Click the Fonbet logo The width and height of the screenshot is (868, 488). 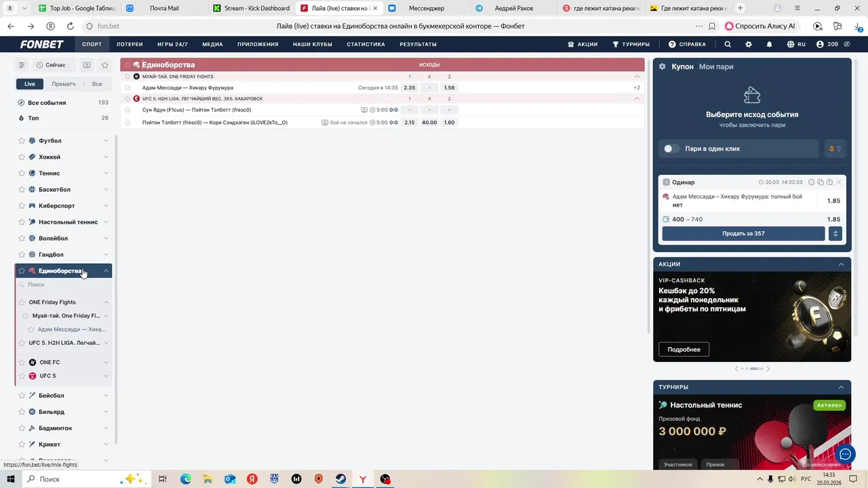41,44
